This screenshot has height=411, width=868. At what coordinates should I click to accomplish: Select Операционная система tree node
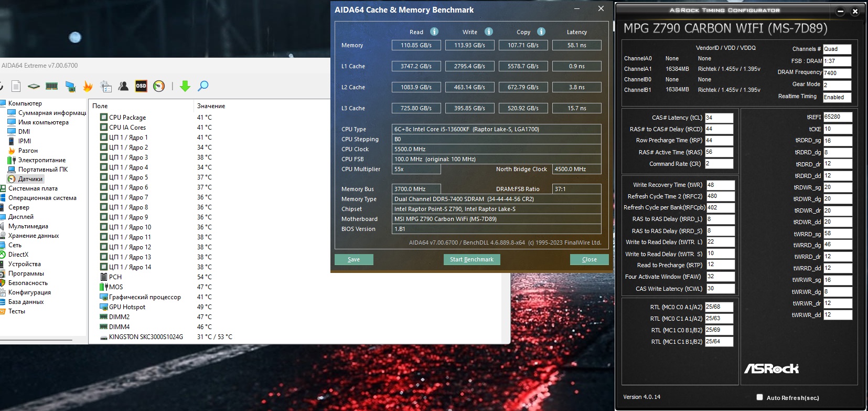point(42,198)
